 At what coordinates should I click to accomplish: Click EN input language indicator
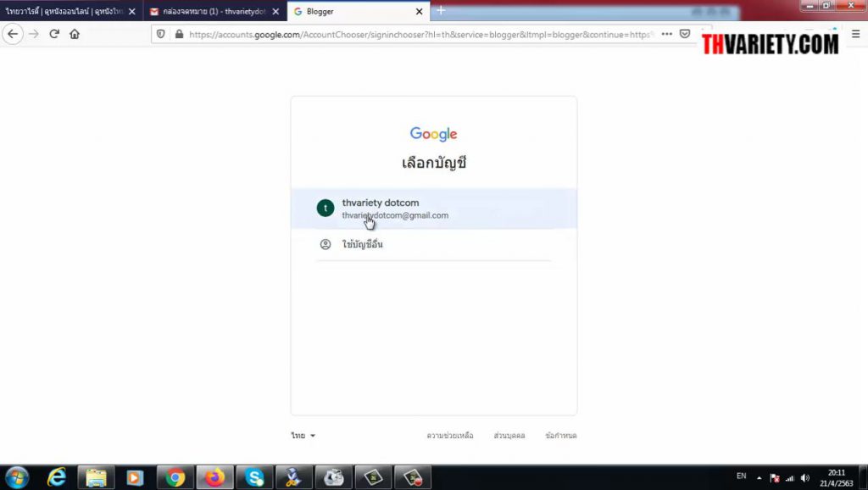click(741, 476)
